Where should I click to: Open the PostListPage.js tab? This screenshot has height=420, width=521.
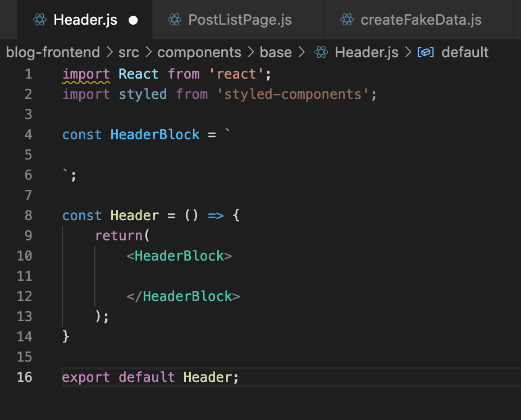tap(238, 20)
